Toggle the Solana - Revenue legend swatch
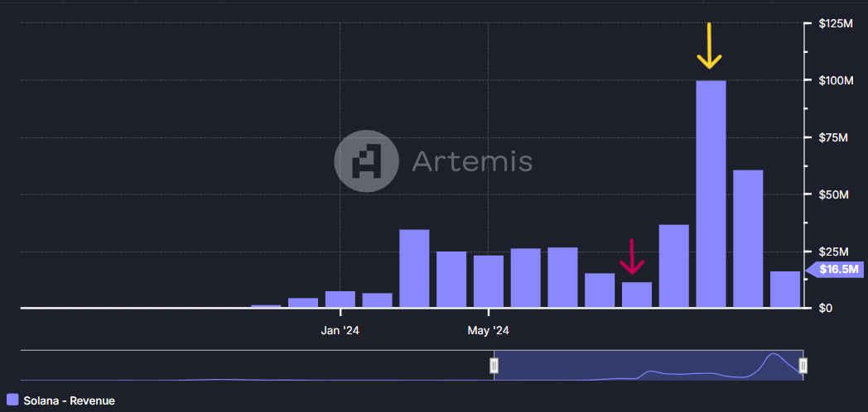Image resolution: width=868 pixels, height=412 pixels. [12, 400]
